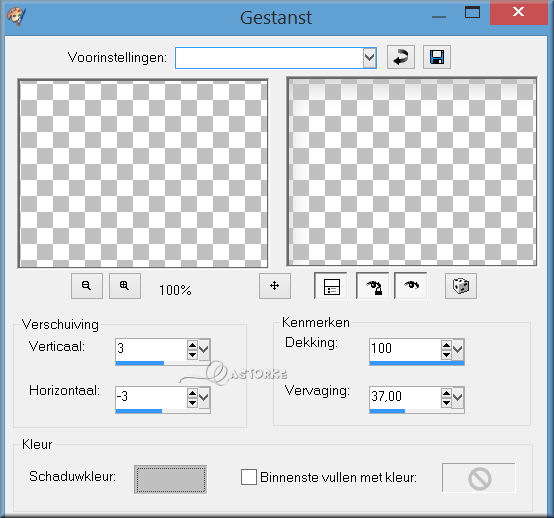Click the navigate pan arrows icon

point(275,286)
